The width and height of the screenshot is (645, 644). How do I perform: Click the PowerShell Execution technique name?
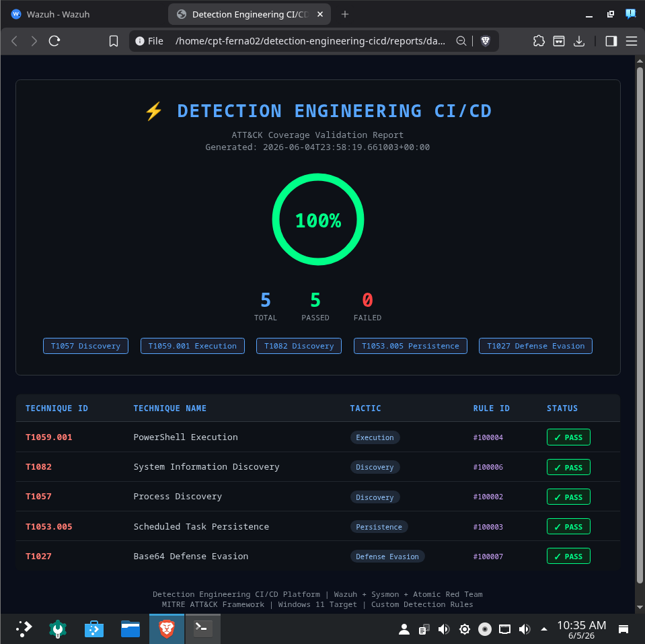(x=186, y=437)
